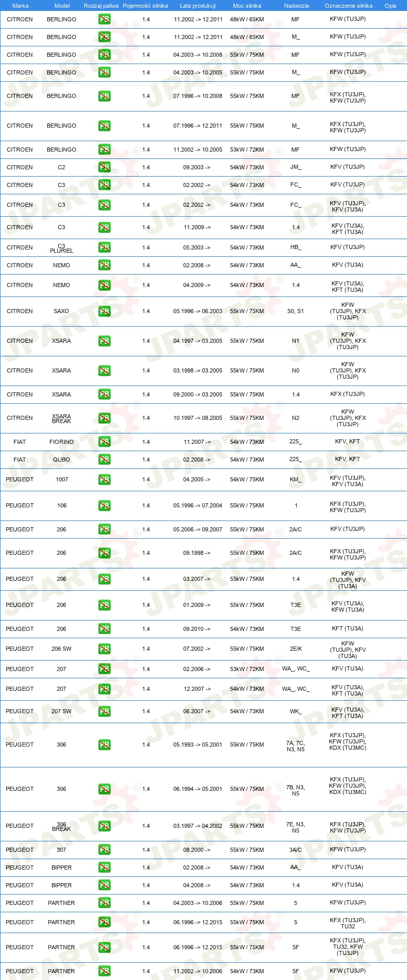Click fuel icon in Fiat Fiorino row
The height and width of the screenshot is (980, 407).
pos(105,442)
